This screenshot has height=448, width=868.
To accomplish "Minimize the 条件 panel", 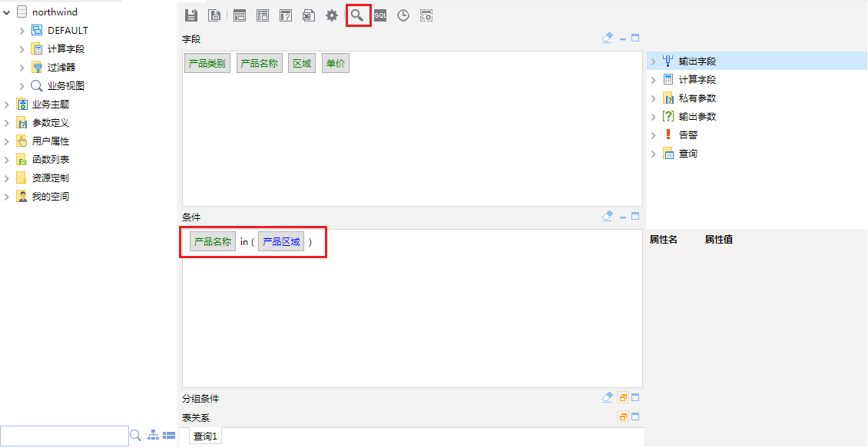I will 623,217.
